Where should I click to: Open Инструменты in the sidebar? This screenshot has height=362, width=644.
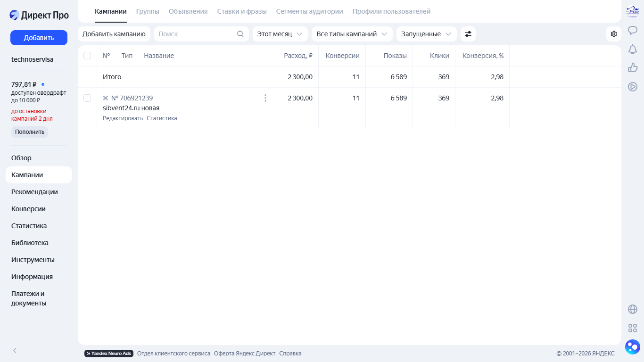click(39, 260)
